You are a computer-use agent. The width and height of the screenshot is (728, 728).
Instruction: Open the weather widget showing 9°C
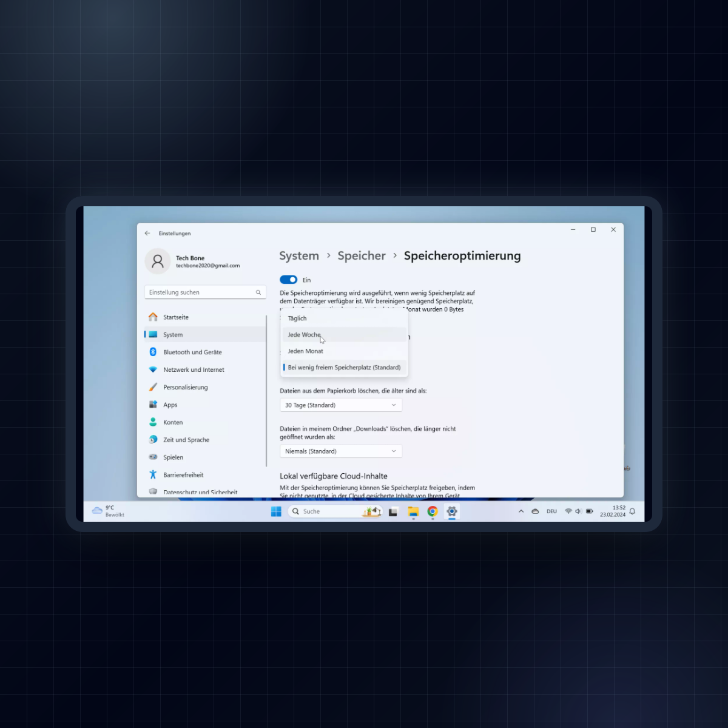pos(108,511)
